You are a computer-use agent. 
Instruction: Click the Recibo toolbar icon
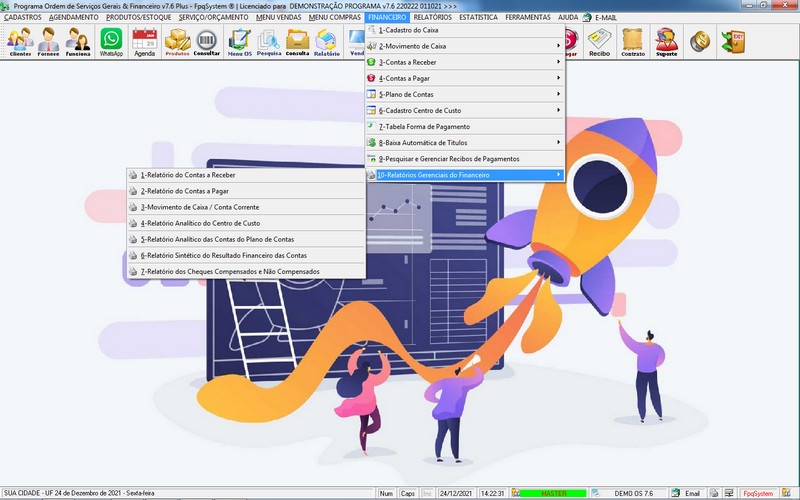pos(599,42)
